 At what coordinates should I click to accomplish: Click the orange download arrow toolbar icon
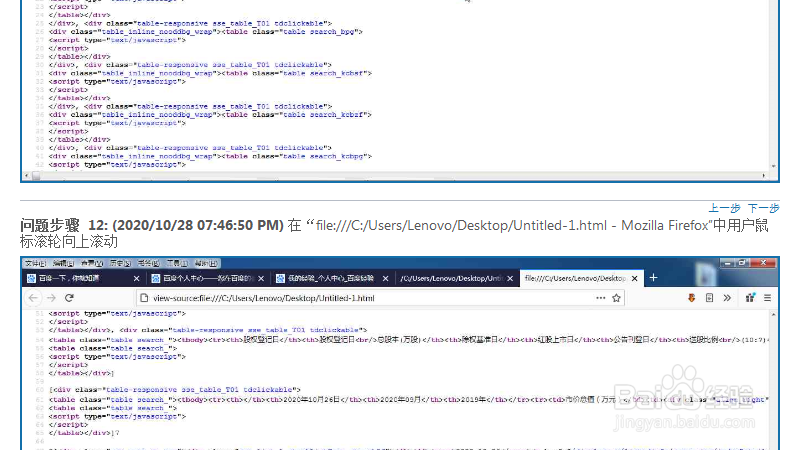point(692,297)
